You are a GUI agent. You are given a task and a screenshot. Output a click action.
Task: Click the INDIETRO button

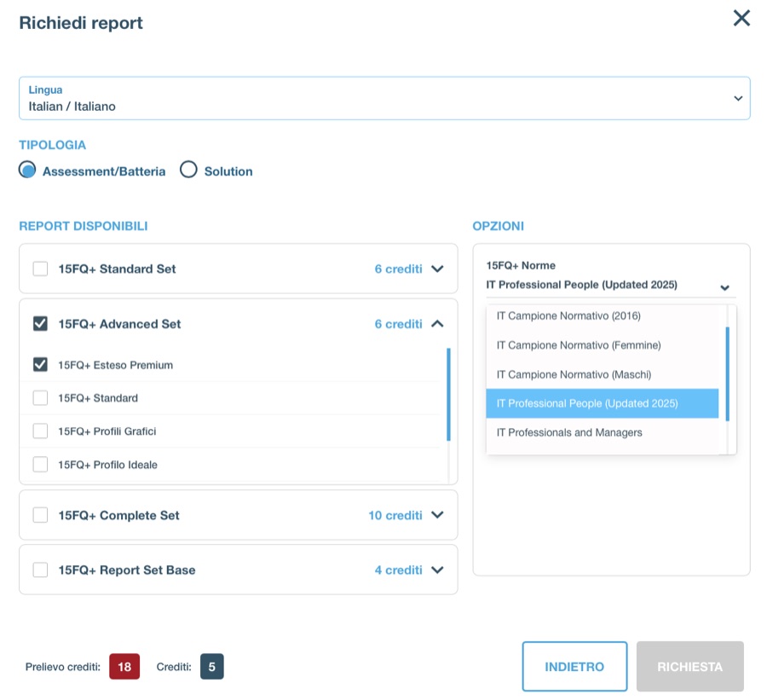point(574,666)
